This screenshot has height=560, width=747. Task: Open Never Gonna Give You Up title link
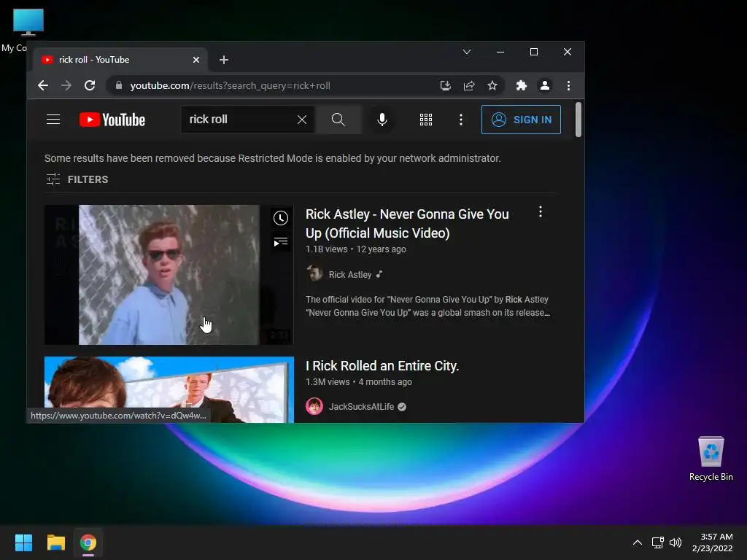click(407, 223)
